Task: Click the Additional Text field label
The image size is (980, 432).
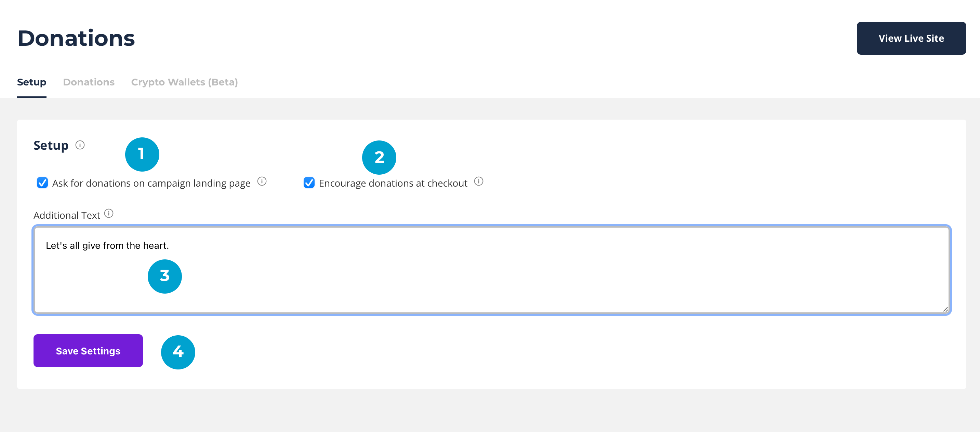Action: [x=67, y=215]
